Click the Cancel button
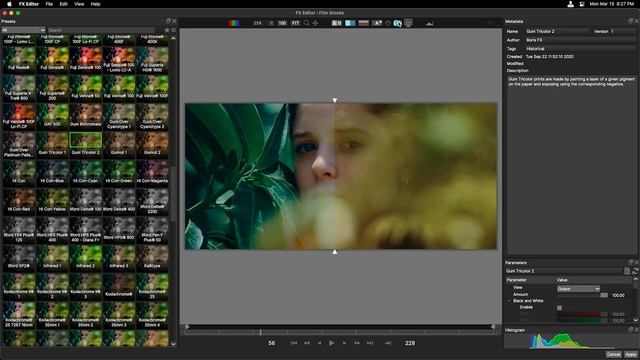 [613, 355]
